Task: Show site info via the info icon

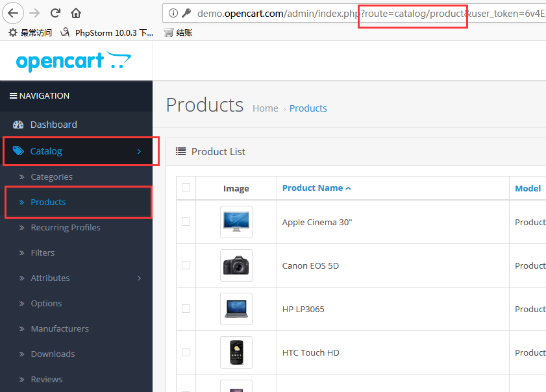Action: coord(173,13)
